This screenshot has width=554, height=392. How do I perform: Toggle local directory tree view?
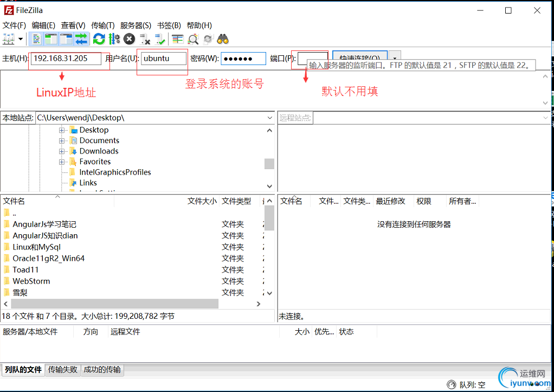coord(51,39)
